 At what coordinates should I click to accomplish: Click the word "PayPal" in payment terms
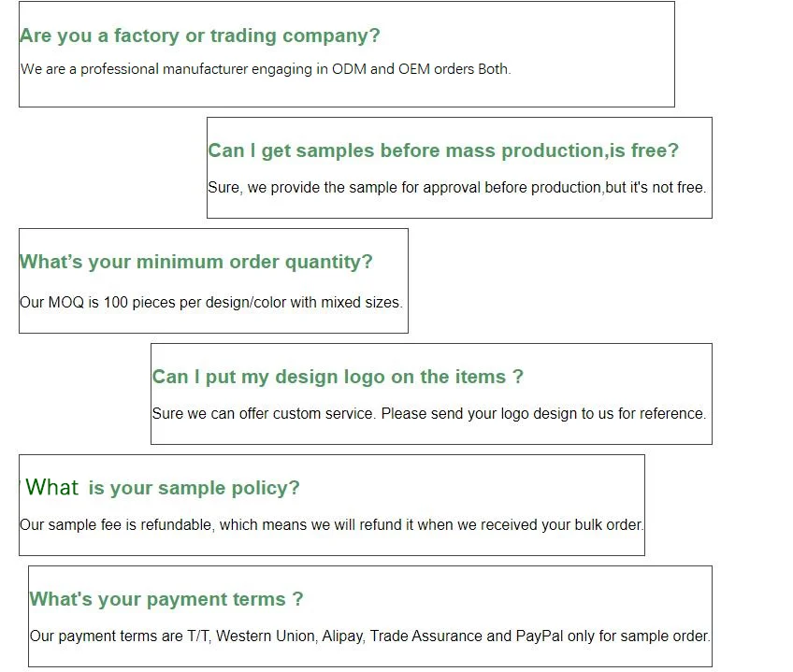tap(540, 636)
